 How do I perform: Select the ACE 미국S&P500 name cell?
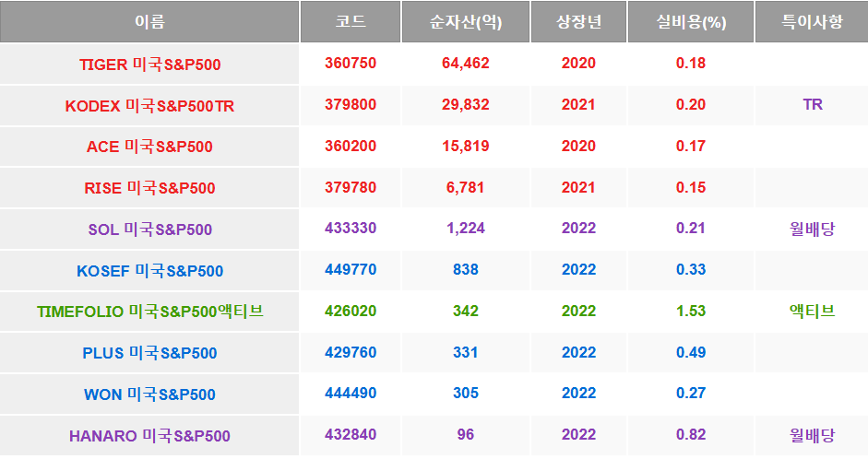point(149,147)
